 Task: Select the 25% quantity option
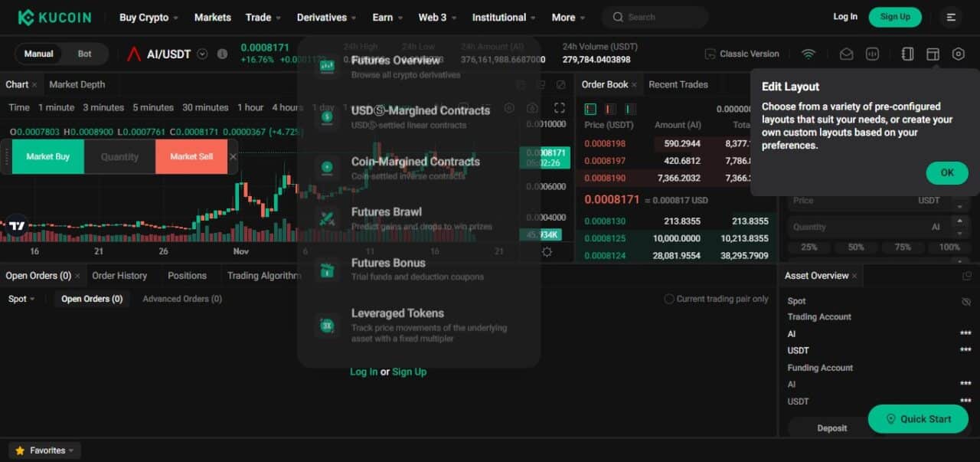pos(808,247)
